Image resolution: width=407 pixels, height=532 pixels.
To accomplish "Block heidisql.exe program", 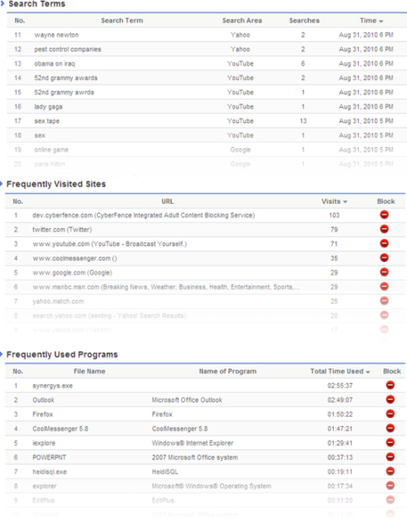I will pos(390,472).
